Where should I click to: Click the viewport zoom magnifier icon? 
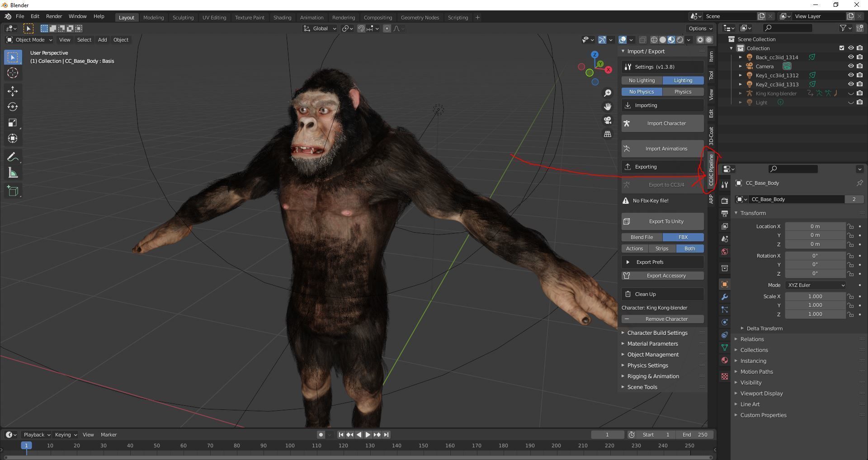pos(608,93)
